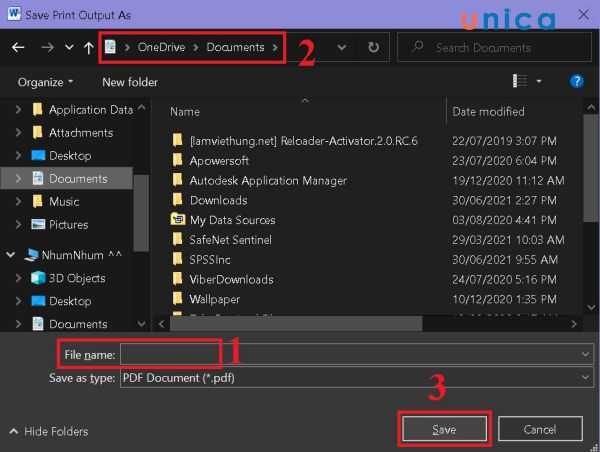600x452 pixels.
Task: Refresh the folder view
Action: (373, 47)
